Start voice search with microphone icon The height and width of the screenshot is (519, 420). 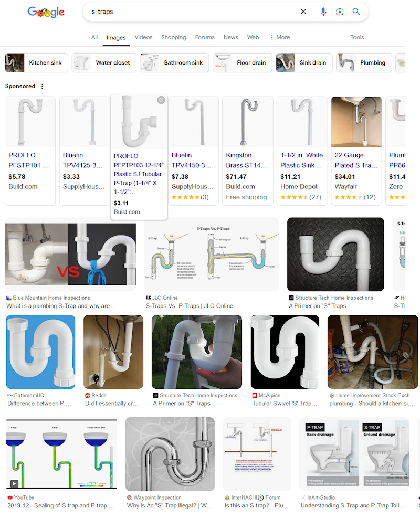click(x=323, y=12)
